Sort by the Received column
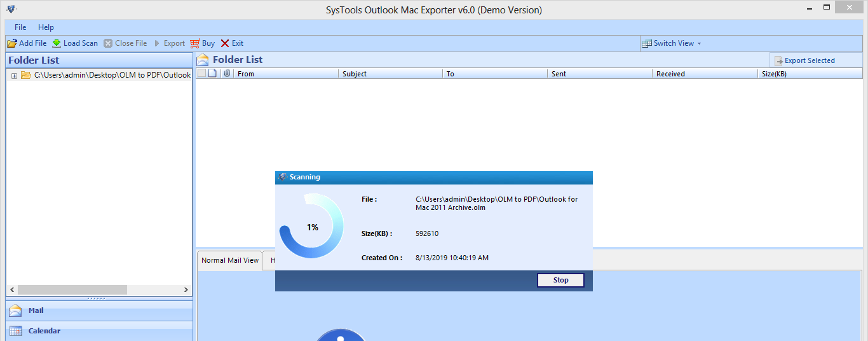The width and height of the screenshot is (868, 341). tap(705, 74)
